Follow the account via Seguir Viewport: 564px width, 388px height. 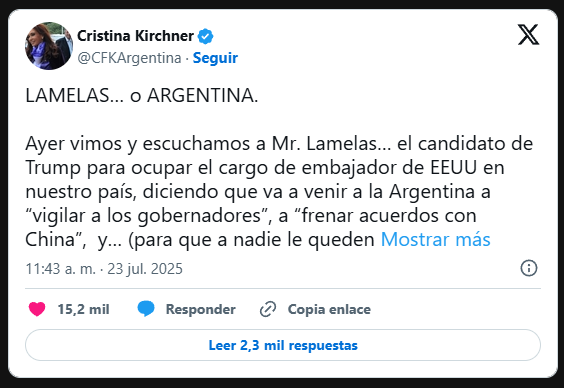click(215, 58)
